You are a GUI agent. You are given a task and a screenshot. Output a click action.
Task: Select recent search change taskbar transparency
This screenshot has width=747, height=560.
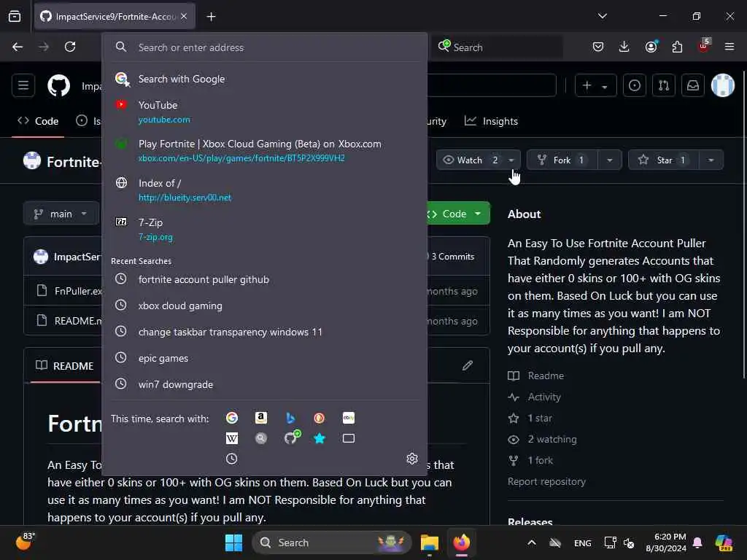265,332
